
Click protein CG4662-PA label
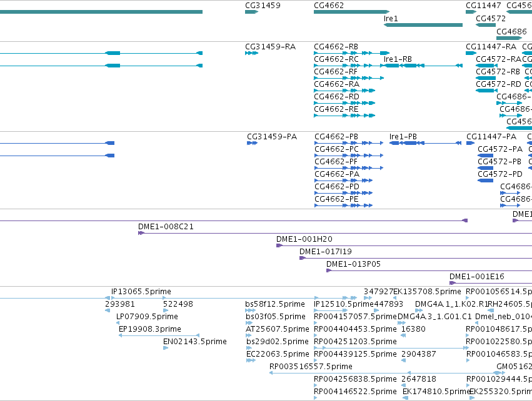pyautogui.click(x=336, y=174)
